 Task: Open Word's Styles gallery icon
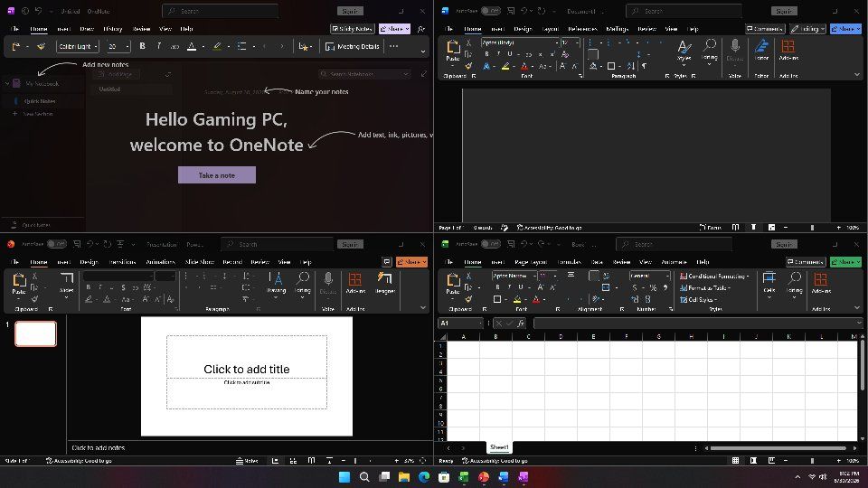pyautogui.click(x=684, y=49)
